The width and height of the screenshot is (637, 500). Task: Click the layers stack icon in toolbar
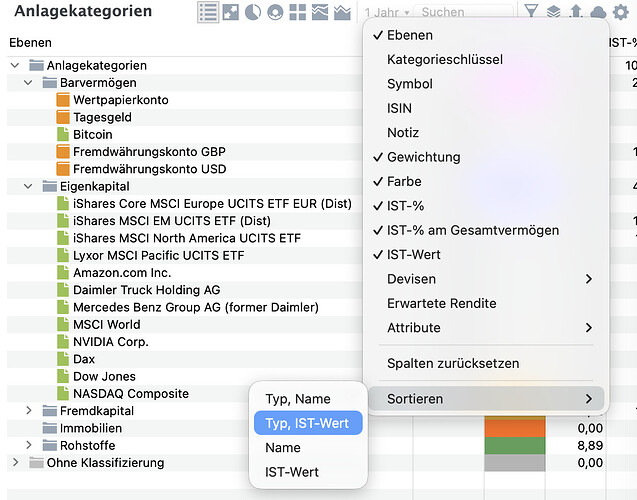click(x=554, y=12)
